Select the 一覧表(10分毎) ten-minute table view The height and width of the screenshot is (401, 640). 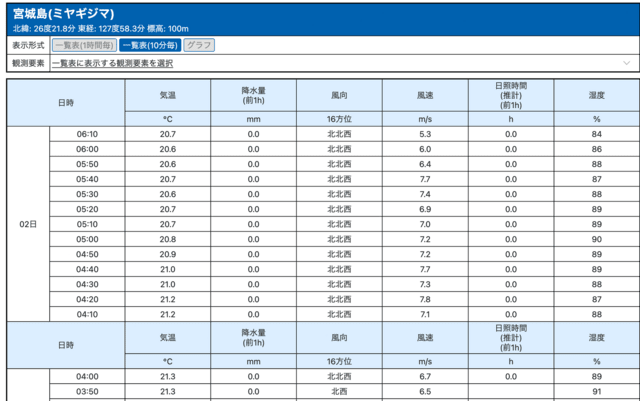150,46
